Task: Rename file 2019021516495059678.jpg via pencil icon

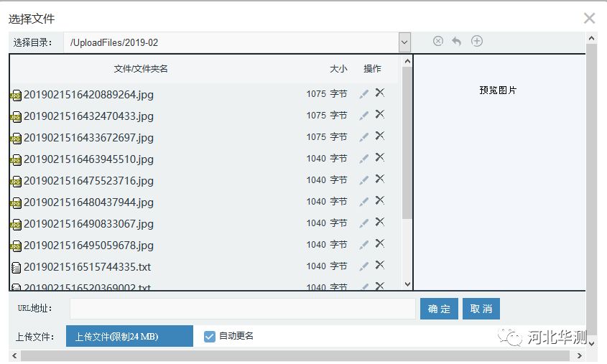Action: click(363, 245)
